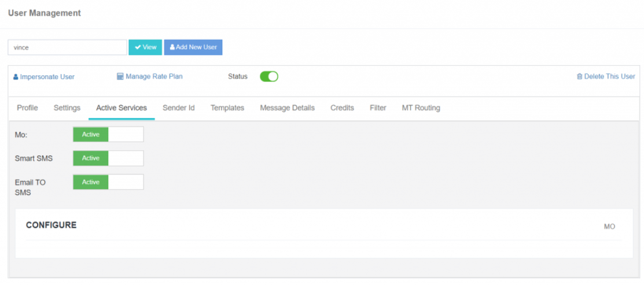This screenshot has width=644, height=285.
Task: Go to the Message Details tab
Action: pos(287,108)
